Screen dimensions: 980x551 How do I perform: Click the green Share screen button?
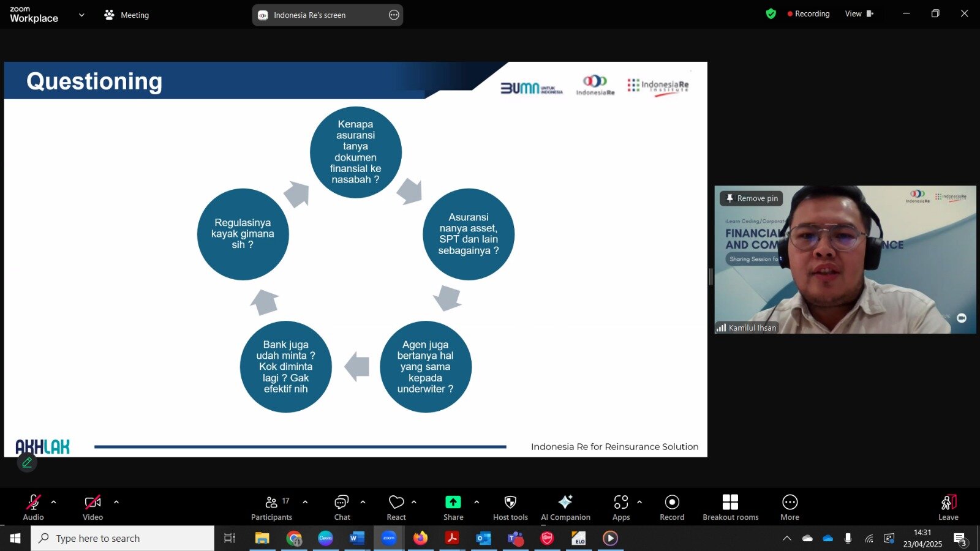point(453,508)
